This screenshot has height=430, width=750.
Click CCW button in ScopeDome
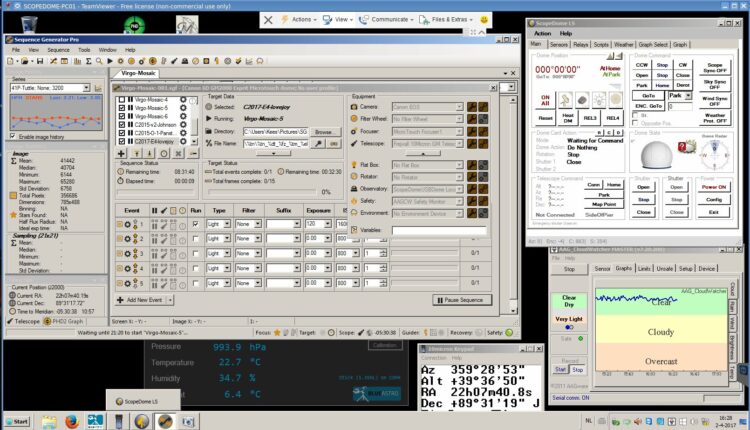point(641,65)
